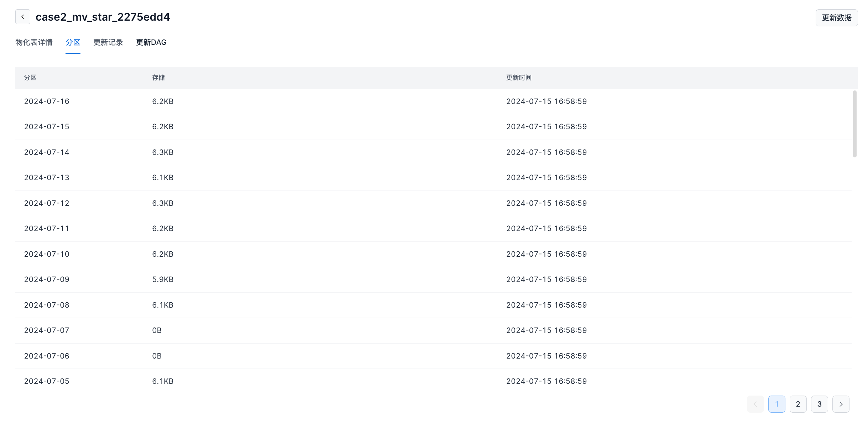This screenshot has width=868, height=423.
Task: Switch to the 更新记录 tab
Action: tap(108, 42)
